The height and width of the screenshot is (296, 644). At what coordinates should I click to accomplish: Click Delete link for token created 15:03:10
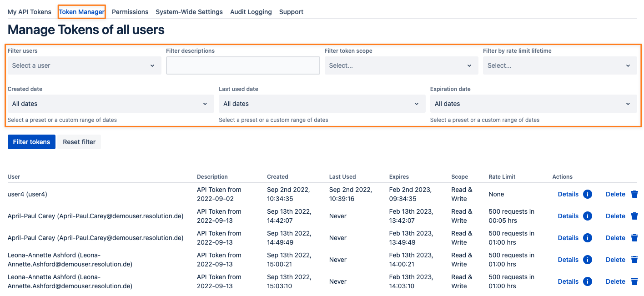tap(615, 281)
